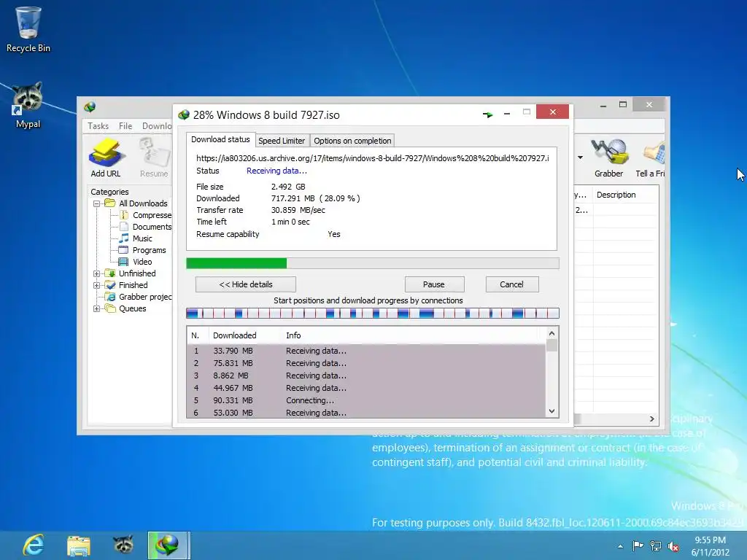Switch to Internet Download Manager taskbar button

pos(169,545)
